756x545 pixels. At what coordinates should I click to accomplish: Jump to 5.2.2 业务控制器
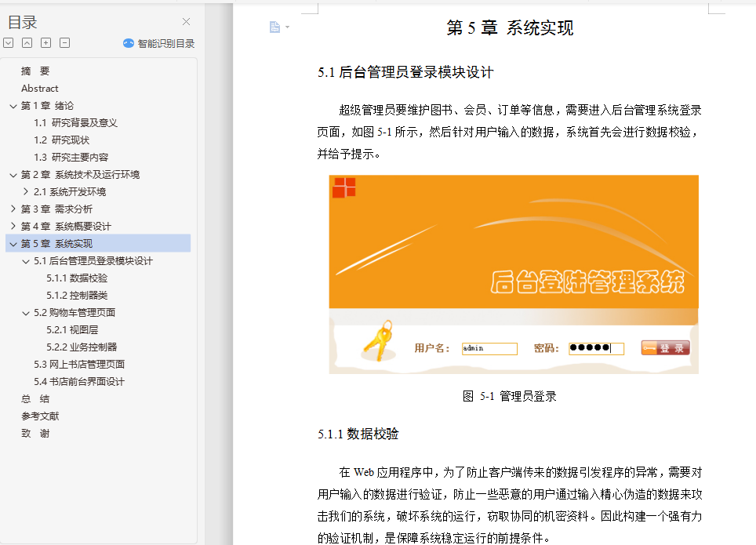82,347
